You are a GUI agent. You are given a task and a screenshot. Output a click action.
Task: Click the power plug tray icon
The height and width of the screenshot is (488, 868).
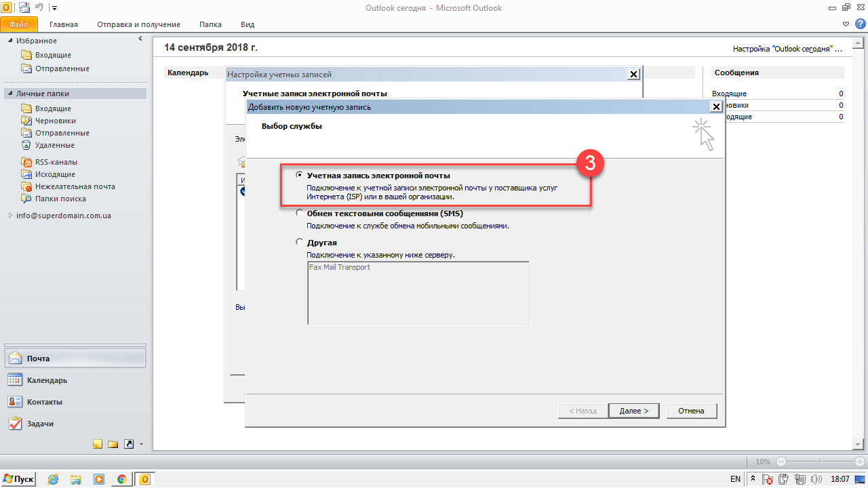tap(783, 479)
